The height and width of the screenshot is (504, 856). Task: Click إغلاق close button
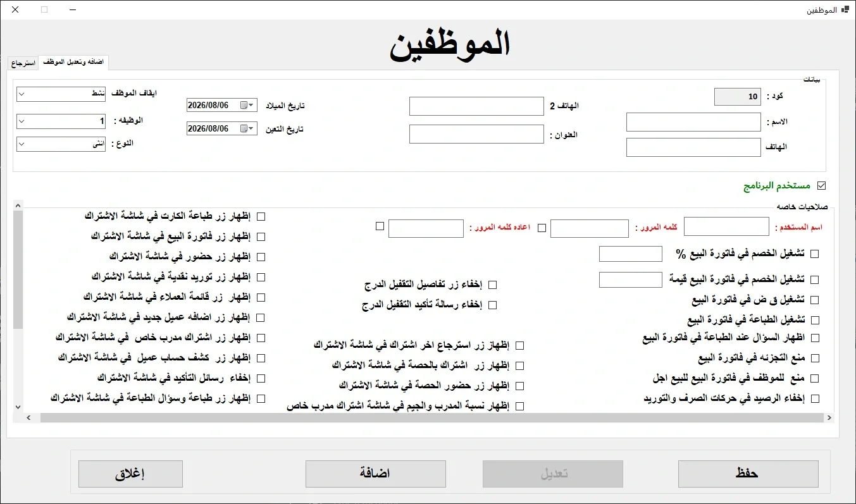tap(130, 474)
